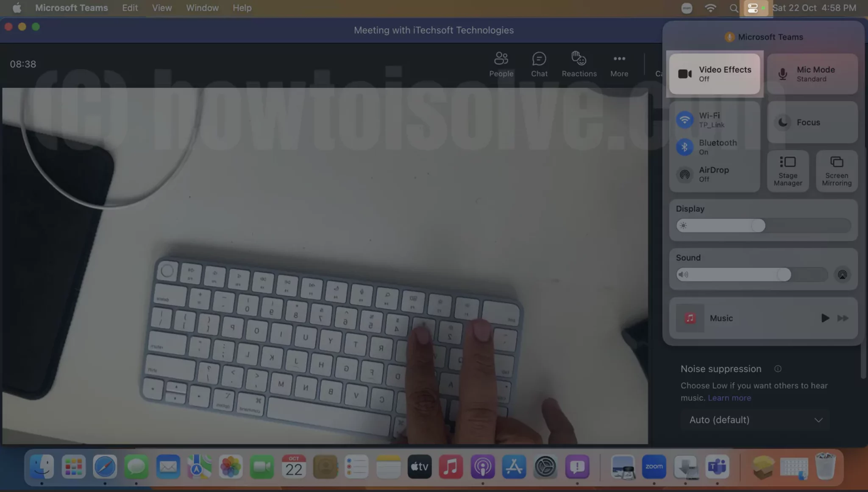The height and width of the screenshot is (492, 868).
Task: Open Contacts from the Dock
Action: [325, 467]
